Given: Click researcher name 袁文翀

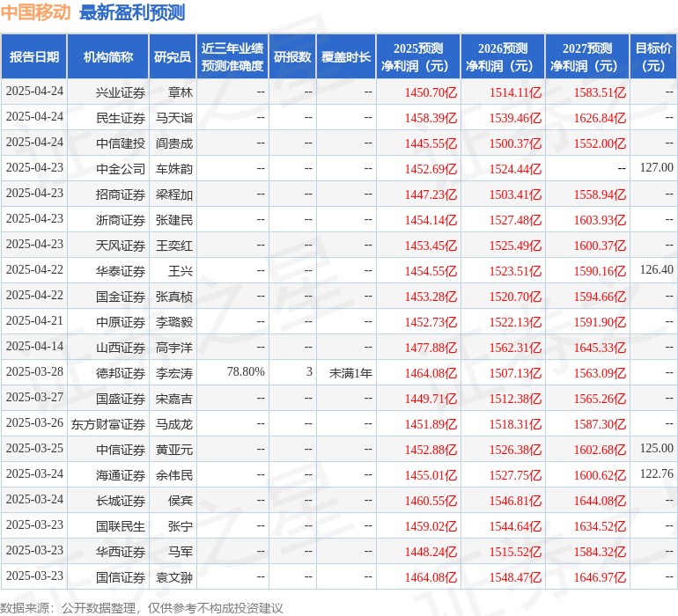Looking at the screenshot, I should pos(174,577).
